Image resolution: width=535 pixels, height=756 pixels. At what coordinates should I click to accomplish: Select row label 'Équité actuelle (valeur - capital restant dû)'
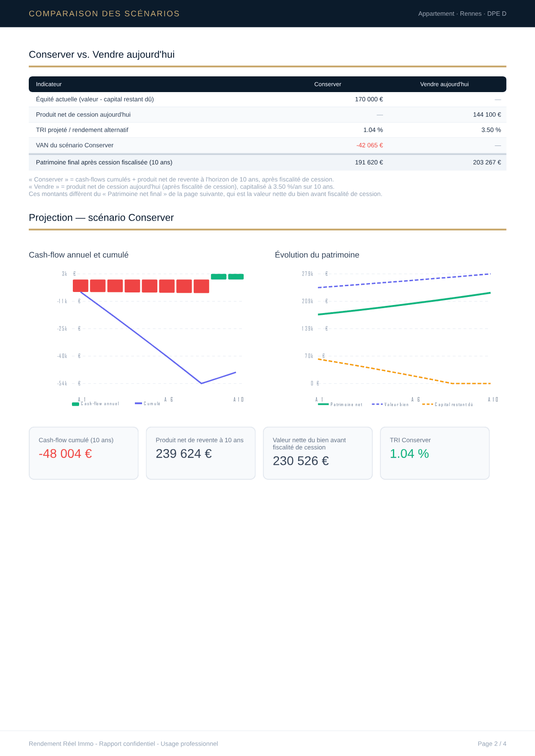[95, 99]
